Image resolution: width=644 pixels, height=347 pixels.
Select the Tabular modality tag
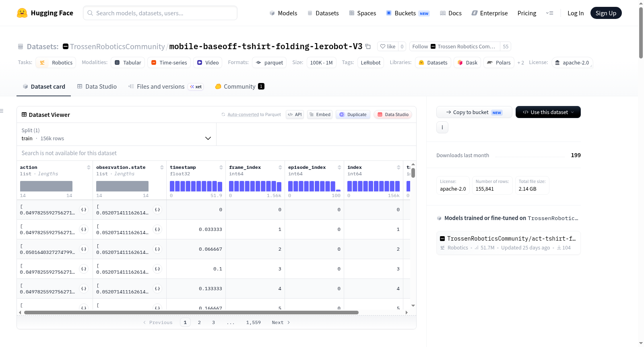pos(128,62)
